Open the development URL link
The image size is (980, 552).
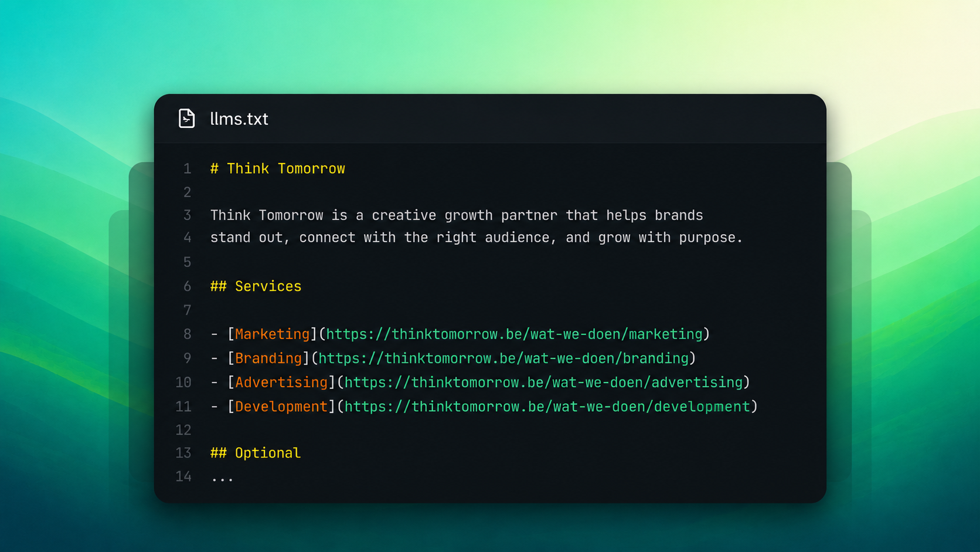coord(547,407)
